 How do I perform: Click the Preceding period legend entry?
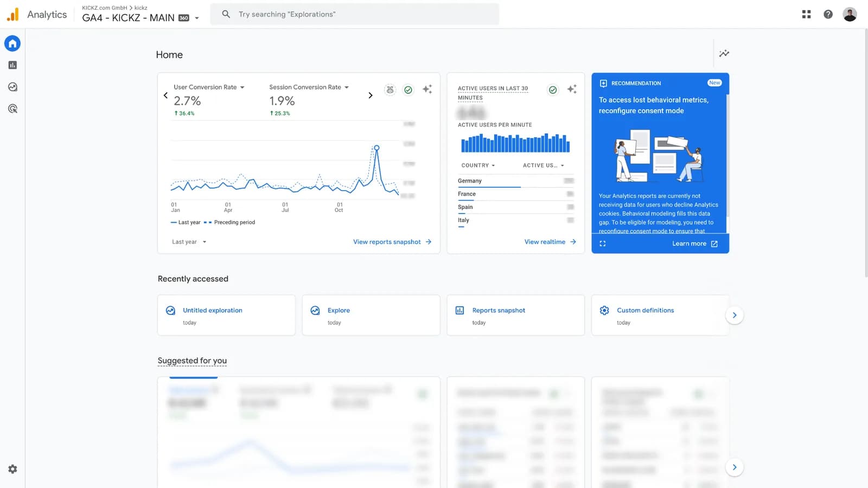coord(229,222)
